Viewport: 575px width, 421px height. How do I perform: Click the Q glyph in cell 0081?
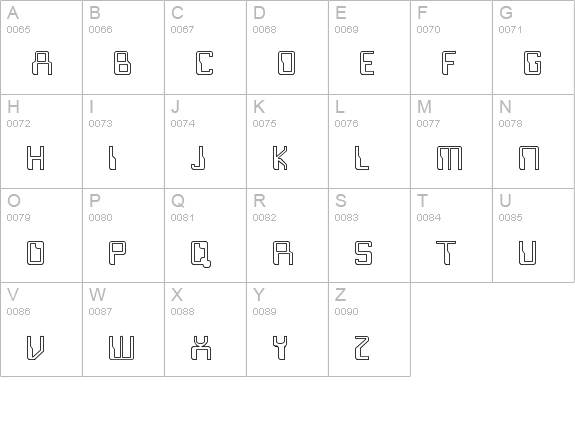point(201,254)
